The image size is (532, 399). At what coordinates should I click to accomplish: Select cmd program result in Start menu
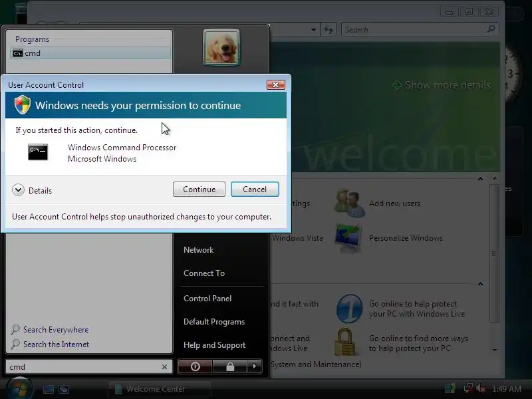tap(90, 53)
